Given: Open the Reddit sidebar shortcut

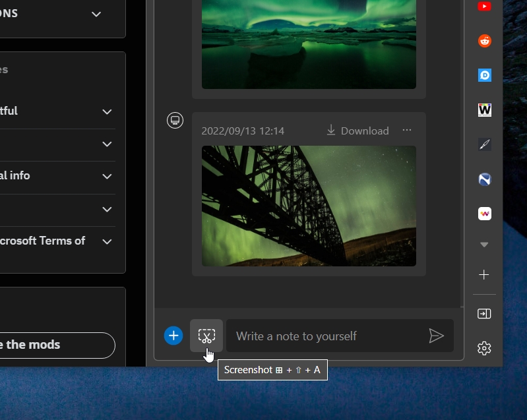Looking at the screenshot, I should [485, 41].
